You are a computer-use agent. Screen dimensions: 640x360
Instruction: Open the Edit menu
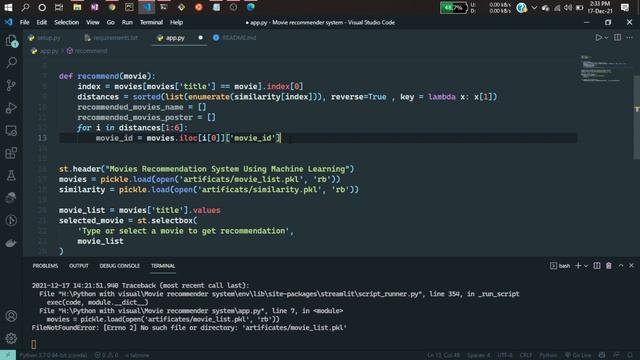(x=42, y=22)
